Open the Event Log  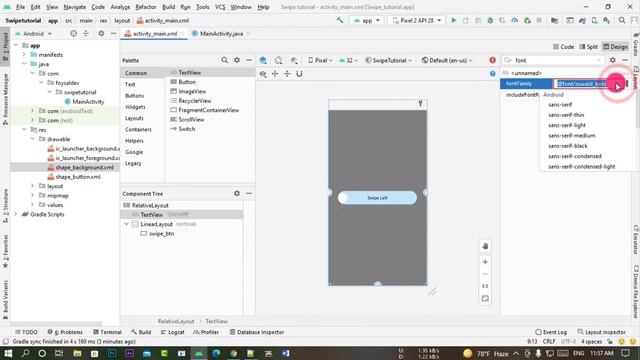pos(551,332)
